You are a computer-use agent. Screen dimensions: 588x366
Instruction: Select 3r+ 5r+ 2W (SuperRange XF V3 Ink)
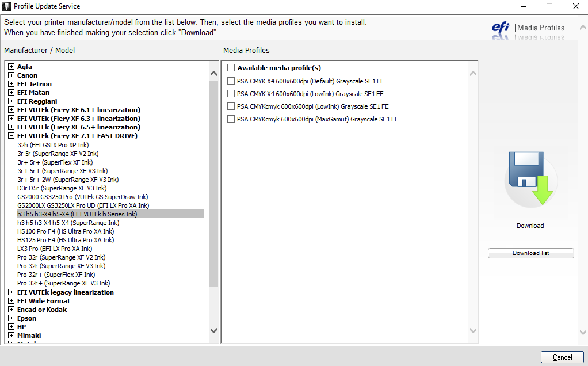[68, 180]
